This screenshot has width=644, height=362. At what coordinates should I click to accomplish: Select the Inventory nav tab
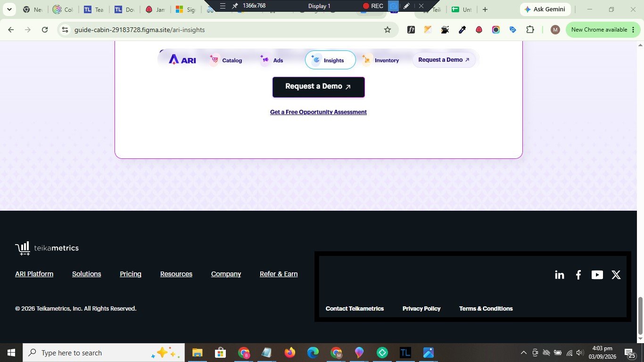(x=381, y=60)
